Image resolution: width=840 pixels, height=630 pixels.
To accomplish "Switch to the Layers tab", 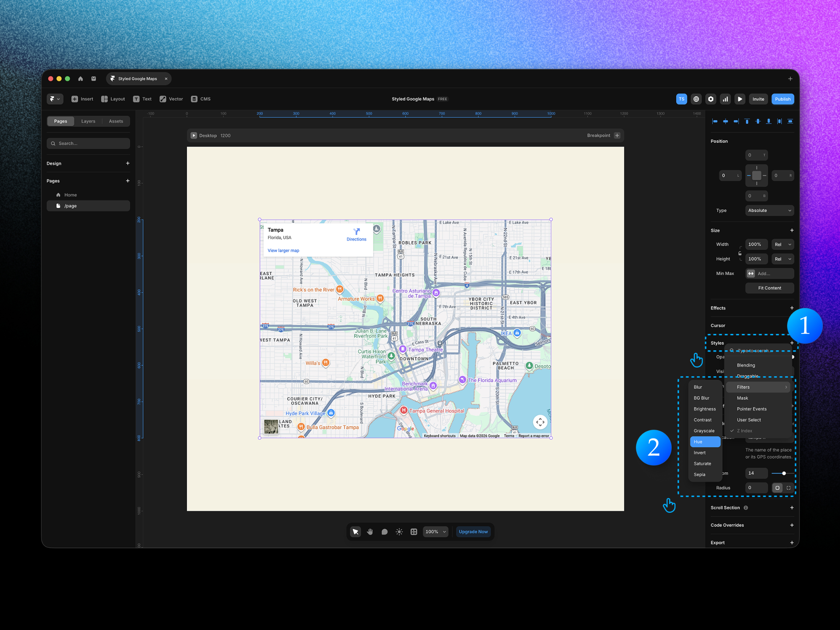I will tap(88, 121).
